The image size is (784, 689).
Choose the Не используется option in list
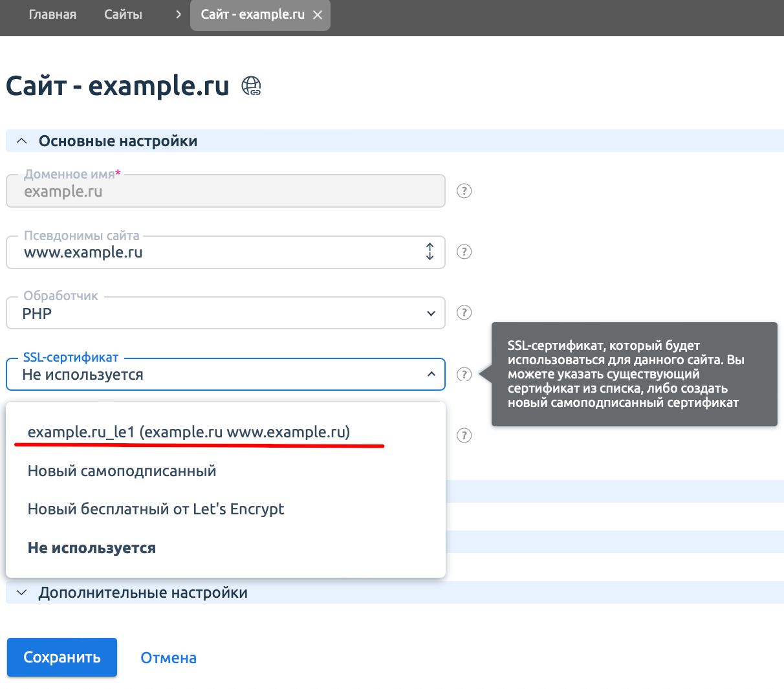[226, 548]
